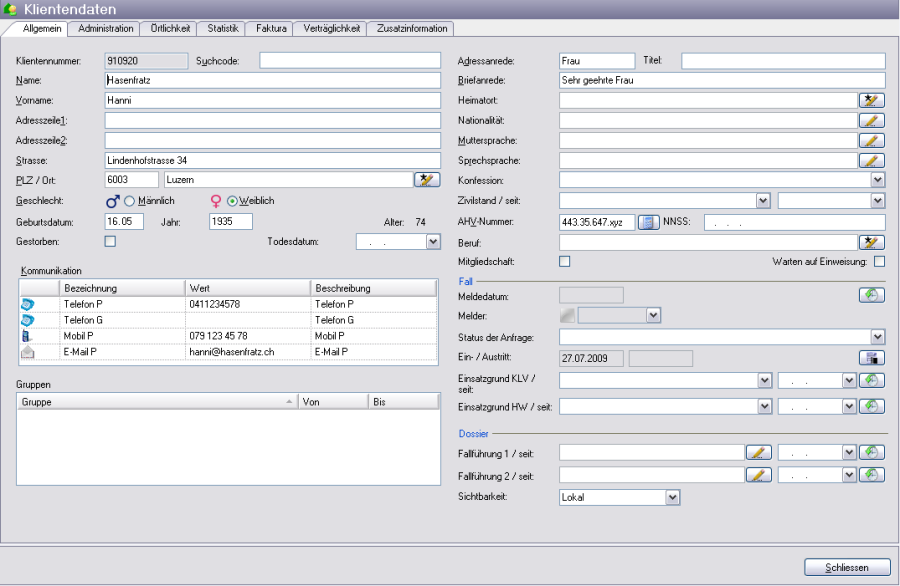This screenshot has width=900, height=586.
Task: Tick the Gestorben checkbox
Action: pos(110,241)
